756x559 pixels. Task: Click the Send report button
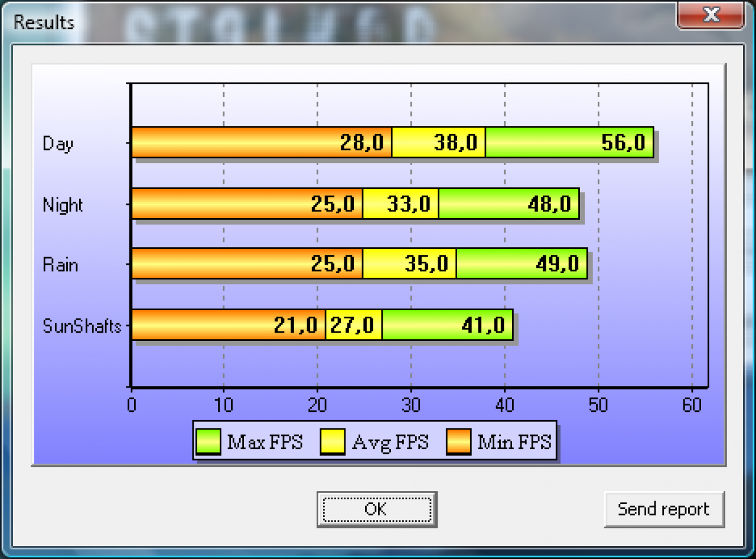pyautogui.click(x=664, y=509)
